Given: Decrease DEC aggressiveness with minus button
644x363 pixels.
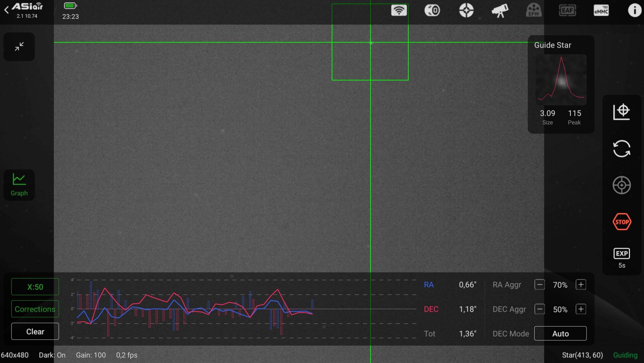Looking at the screenshot, I should 540,309.
